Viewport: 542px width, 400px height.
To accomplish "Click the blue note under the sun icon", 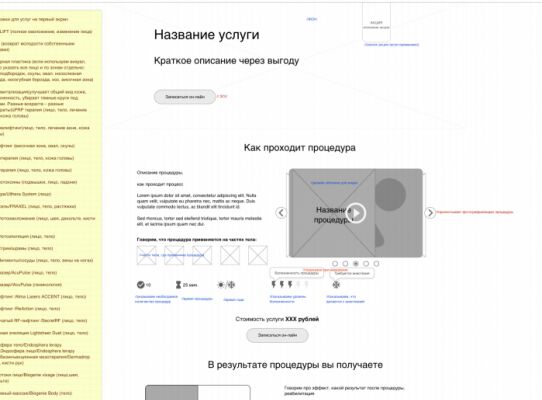I will pyautogui.click(x=234, y=300).
